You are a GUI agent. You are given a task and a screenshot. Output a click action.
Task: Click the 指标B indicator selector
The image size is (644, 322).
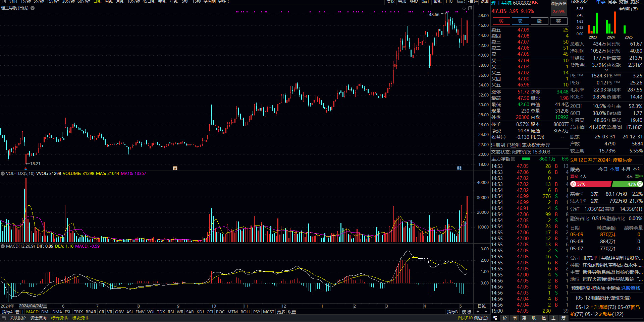(x=452, y=312)
